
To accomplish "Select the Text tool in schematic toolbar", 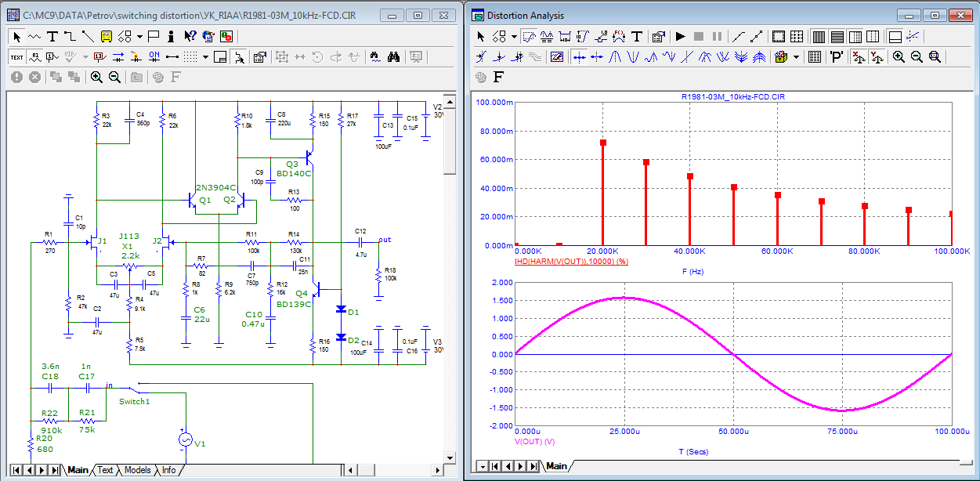I will tap(52, 36).
